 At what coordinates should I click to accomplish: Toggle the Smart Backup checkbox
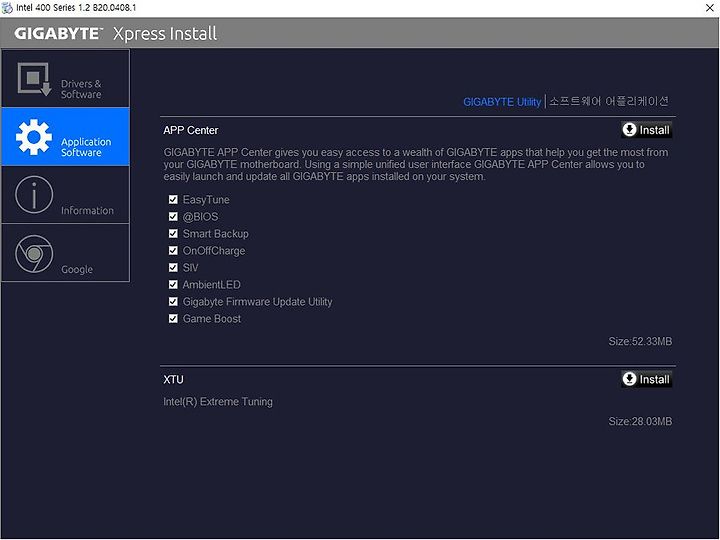coord(173,233)
